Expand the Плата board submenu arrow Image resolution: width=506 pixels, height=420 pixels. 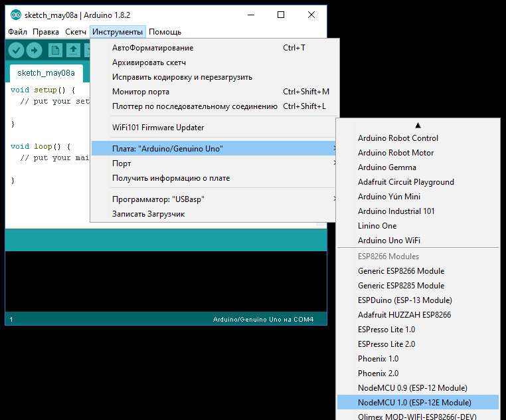(x=334, y=148)
